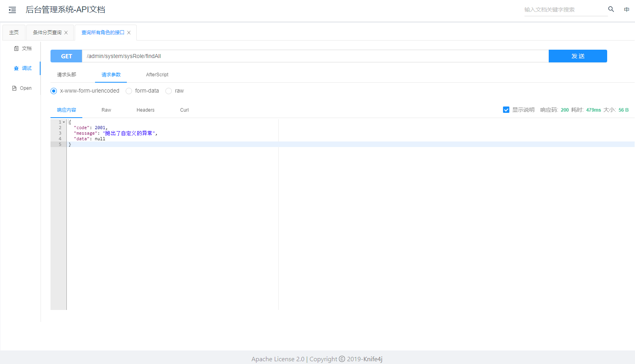Open the 文档 document panel

coord(23,48)
